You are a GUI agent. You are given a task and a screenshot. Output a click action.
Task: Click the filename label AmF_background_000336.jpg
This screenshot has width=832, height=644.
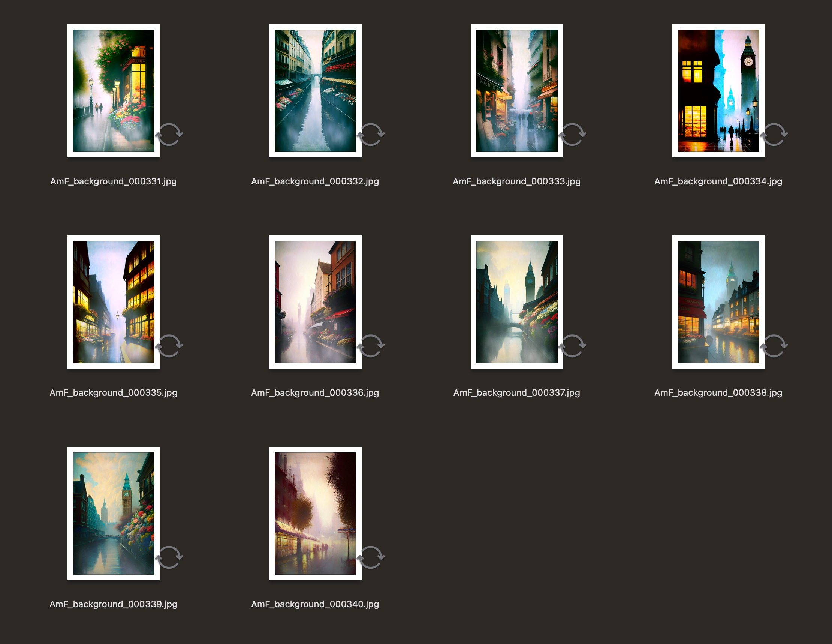315,393
